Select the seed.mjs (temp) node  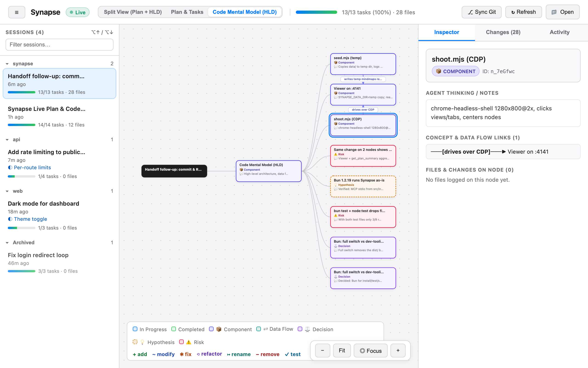pos(363,64)
